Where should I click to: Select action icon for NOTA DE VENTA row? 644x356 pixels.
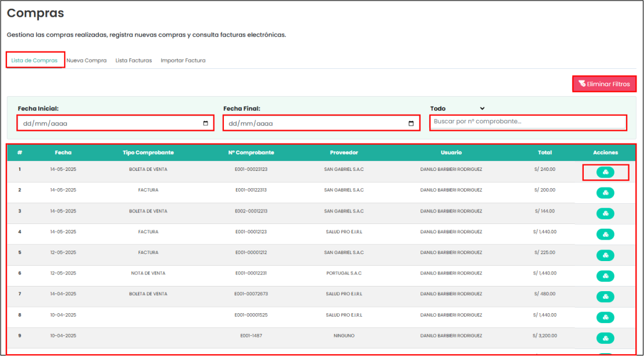pos(605,276)
